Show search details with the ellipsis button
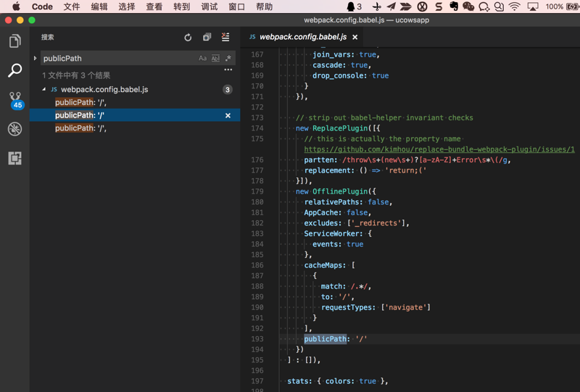This screenshot has width=580, height=392. tap(228, 70)
